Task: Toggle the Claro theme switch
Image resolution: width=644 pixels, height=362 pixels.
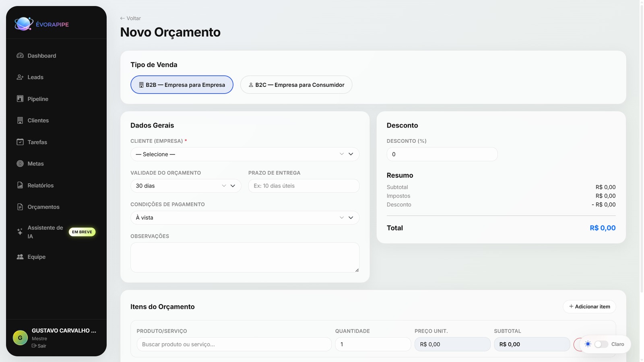Action: pos(601,344)
